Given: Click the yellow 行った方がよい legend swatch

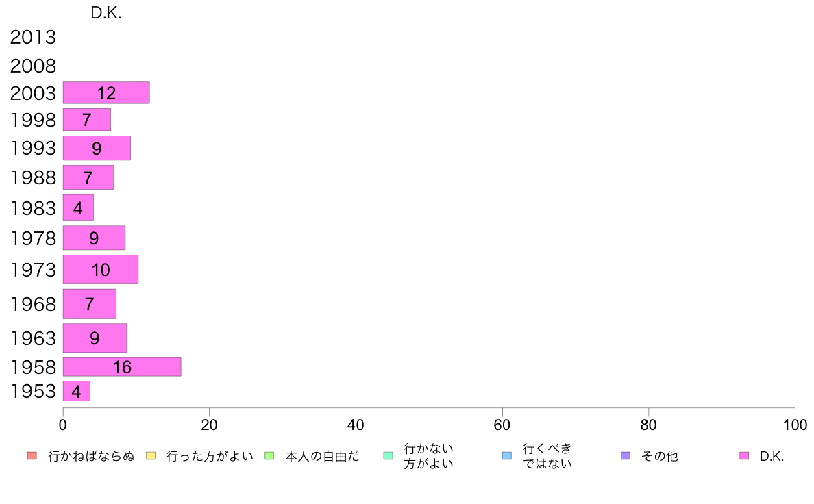Looking at the screenshot, I should pyautogui.click(x=151, y=456).
